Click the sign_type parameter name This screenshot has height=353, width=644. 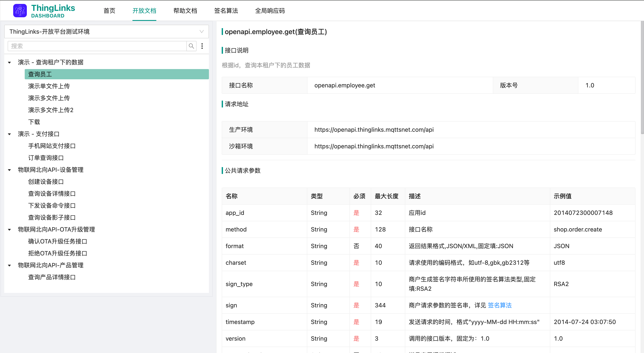coord(239,284)
